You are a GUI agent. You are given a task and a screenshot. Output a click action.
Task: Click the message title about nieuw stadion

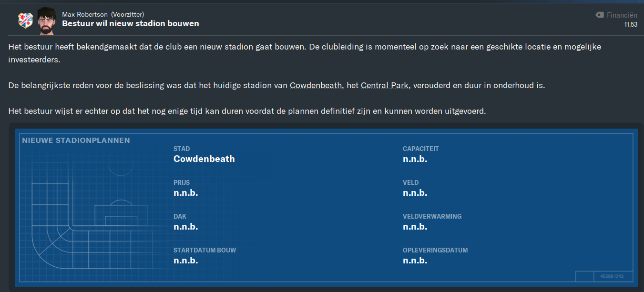pos(131,23)
